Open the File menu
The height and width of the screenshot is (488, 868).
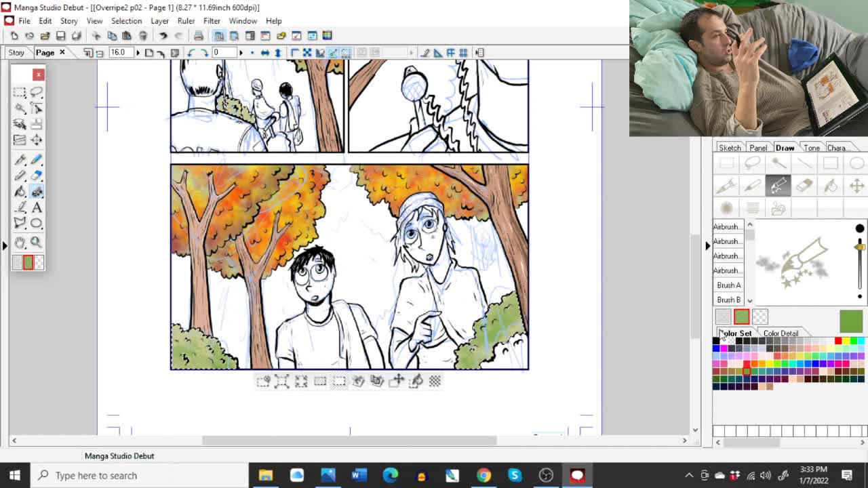tap(24, 21)
